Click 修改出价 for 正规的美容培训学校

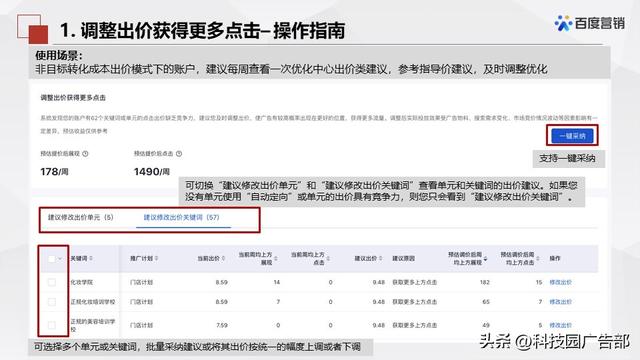pos(560,325)
